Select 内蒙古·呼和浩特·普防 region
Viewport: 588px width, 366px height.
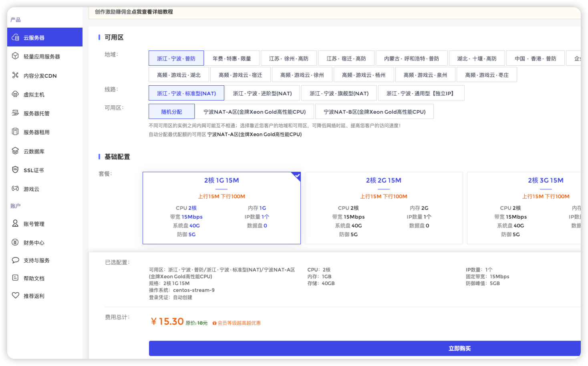412,58
